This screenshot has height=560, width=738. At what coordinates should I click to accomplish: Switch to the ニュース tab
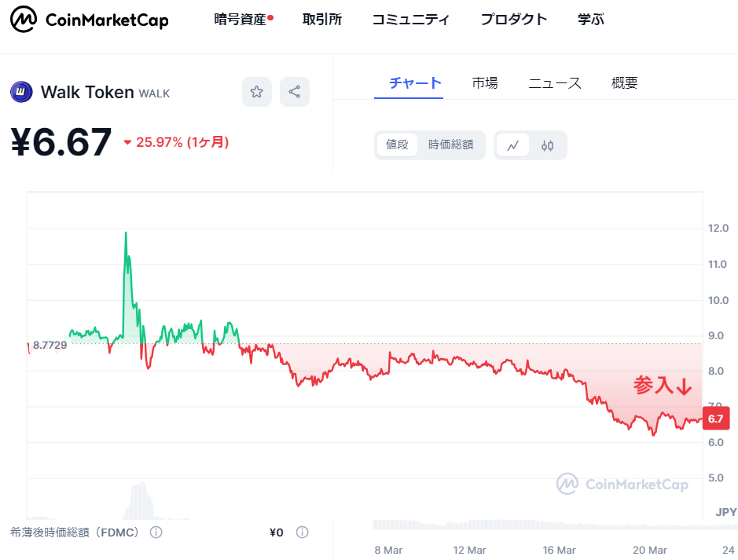[x=555, y=82]
